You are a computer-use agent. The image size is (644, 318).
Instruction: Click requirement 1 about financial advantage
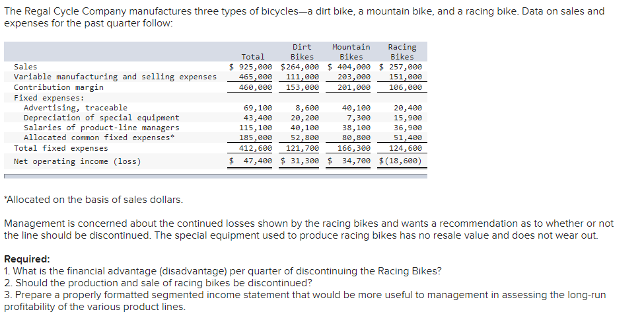223,271
